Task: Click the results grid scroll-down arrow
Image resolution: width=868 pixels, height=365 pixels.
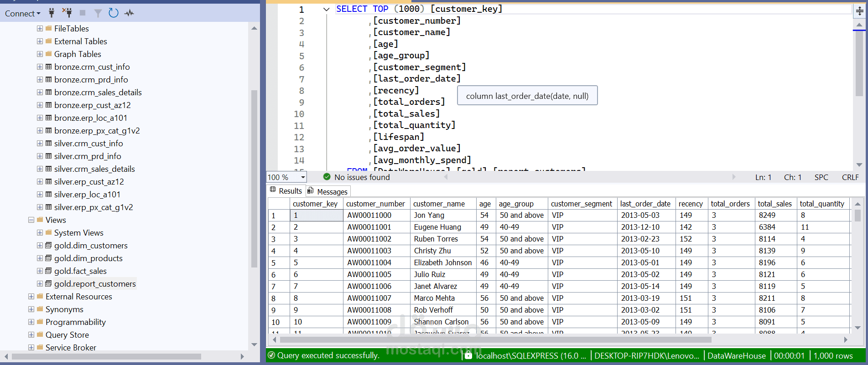Action: [858, 328]
